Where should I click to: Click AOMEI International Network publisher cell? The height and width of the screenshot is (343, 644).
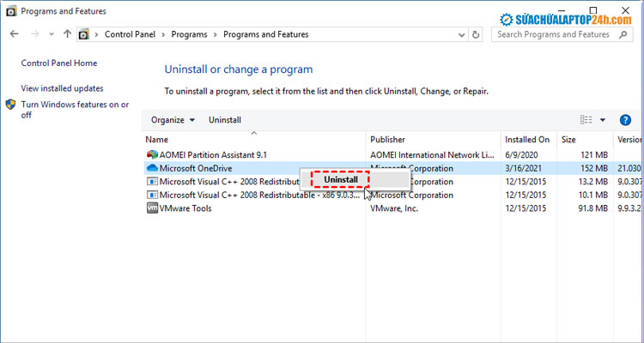[432, 154]
